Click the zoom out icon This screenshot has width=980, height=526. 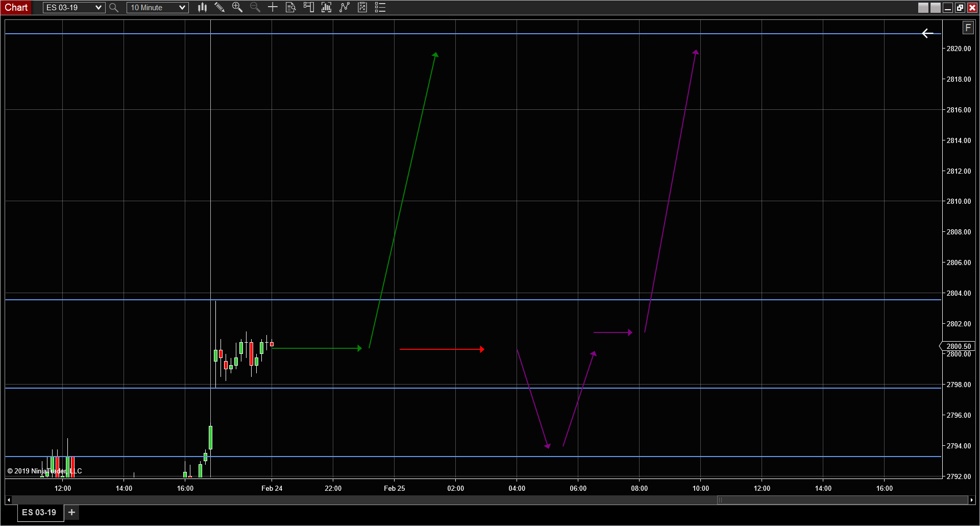tap(255, 7)
